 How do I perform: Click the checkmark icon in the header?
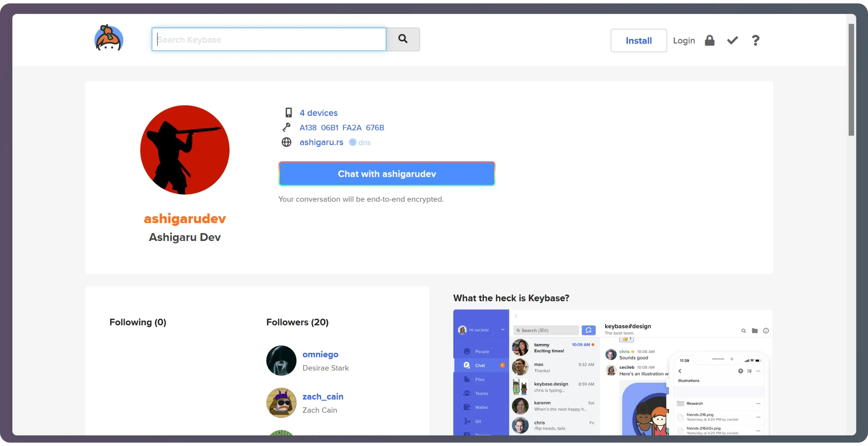pos(732,41)
